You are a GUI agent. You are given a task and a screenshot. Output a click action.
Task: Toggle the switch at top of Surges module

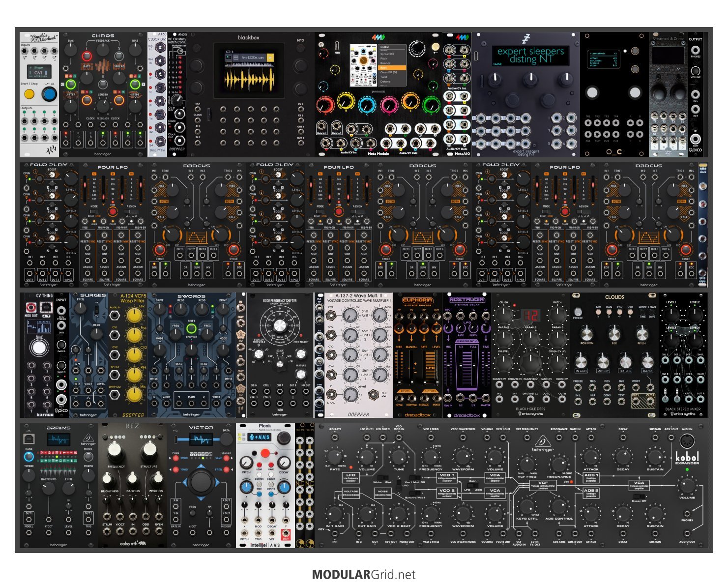click(97, 309)
